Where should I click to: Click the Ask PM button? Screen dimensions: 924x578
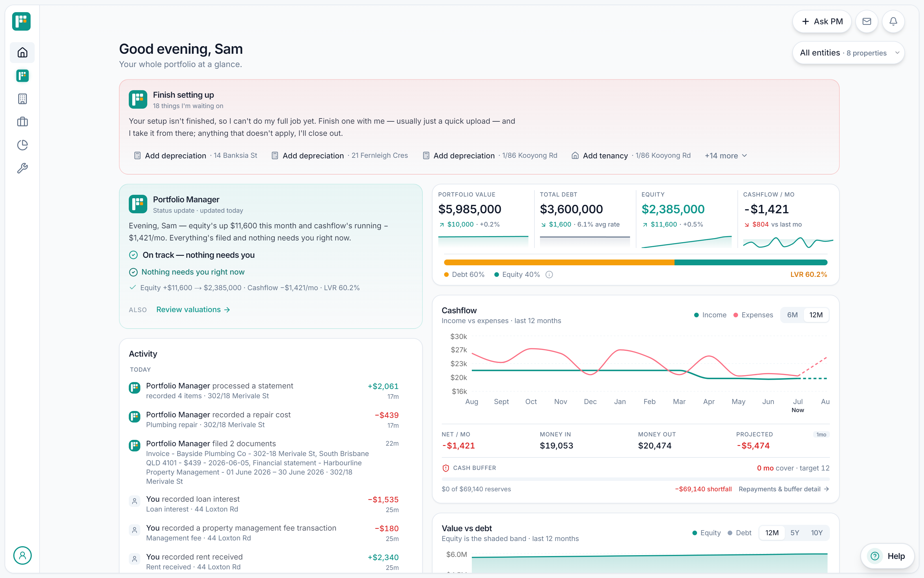coord(822,21)
